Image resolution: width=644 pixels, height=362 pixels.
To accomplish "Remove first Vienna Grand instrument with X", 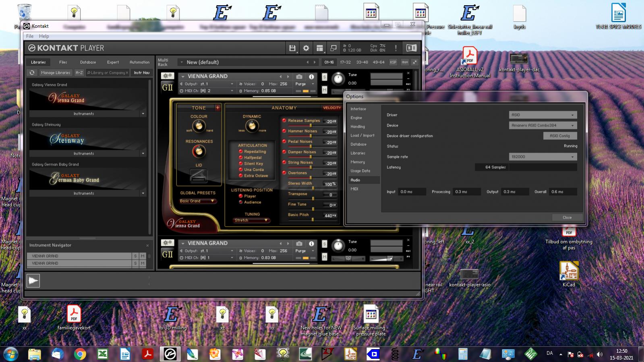I will tap(408, 73).
